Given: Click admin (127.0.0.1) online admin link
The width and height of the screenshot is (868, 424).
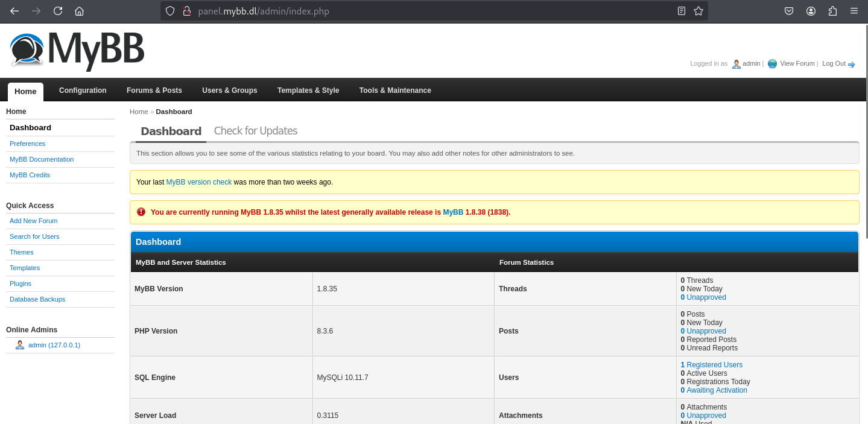Looking at the screenshot, I should click(54, 345).
